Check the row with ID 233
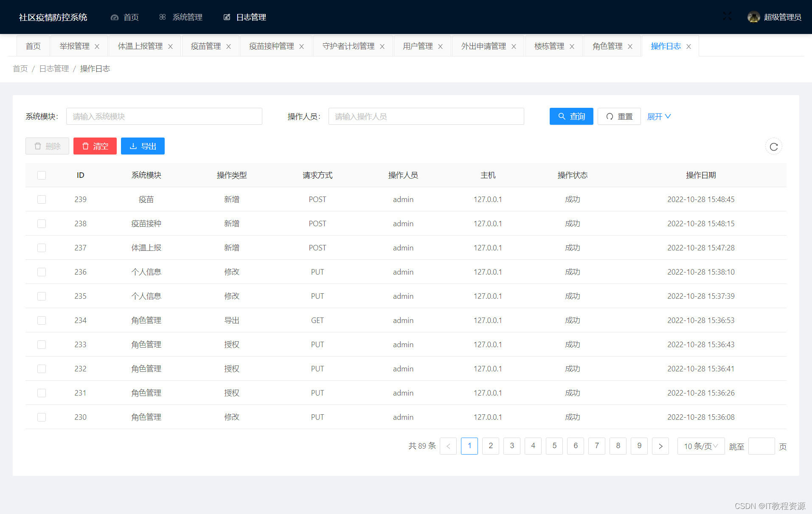 42,345
